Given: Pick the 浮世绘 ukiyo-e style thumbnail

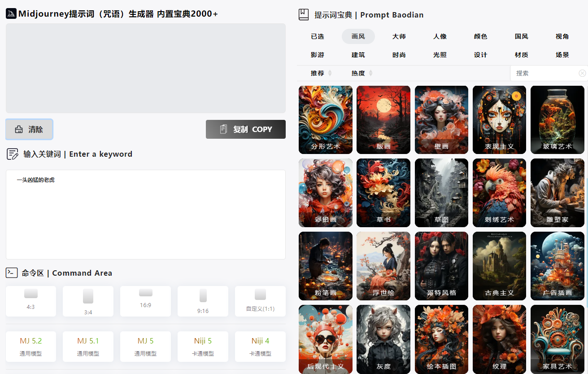Looking at the screenshot, I should pyautogui.click(x=383, y=266).
